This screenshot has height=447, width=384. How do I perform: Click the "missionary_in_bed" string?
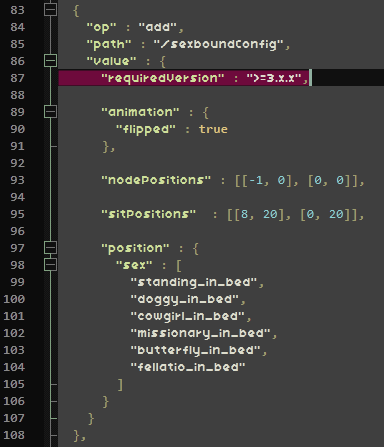[x=201, y=333]
